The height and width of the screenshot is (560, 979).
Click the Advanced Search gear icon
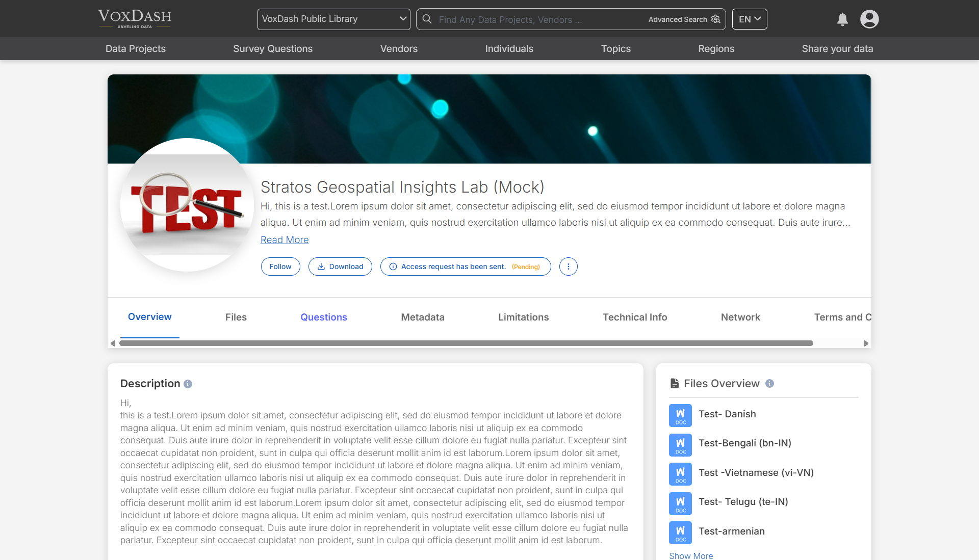point(716,19)
